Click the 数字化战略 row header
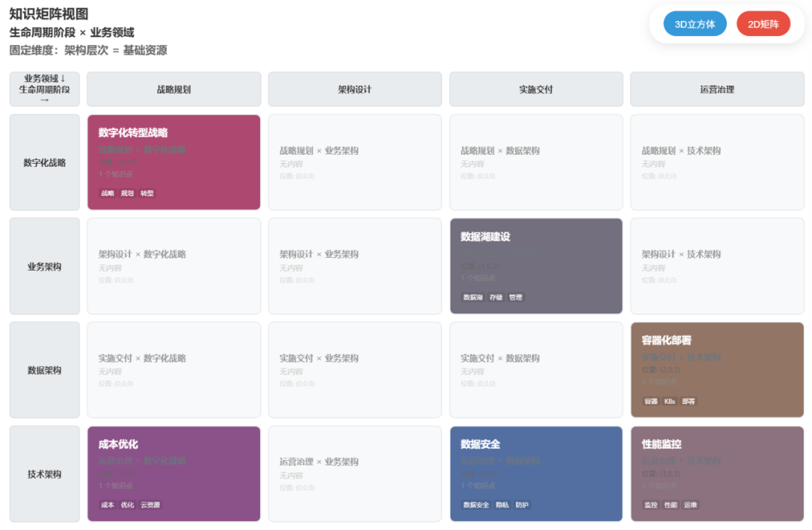 point(44,162)
